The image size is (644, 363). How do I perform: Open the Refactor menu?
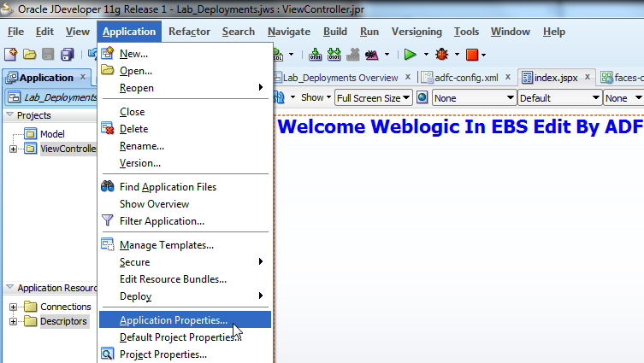pos(189,32)
